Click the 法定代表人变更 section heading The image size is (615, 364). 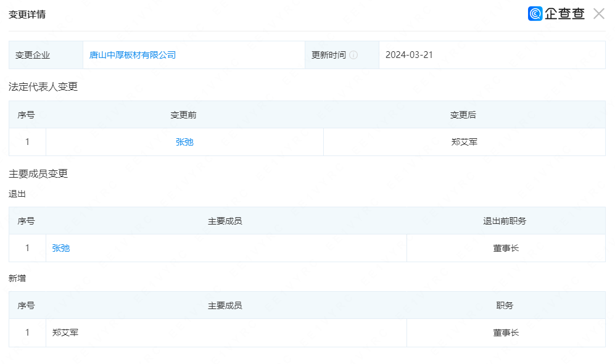click(x=43, y=87)
